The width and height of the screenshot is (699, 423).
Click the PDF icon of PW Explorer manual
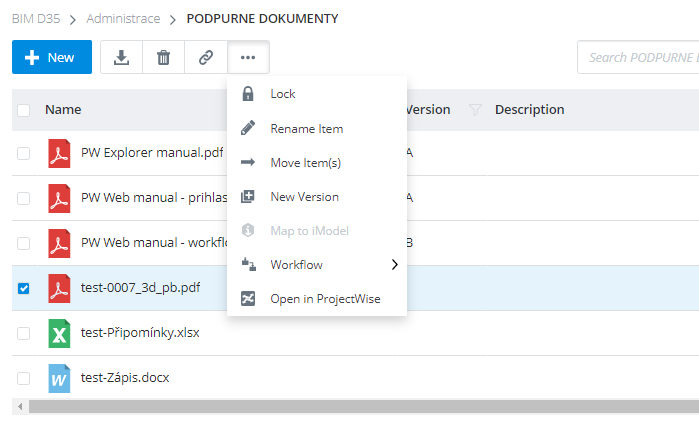click(x=59, y=154)
